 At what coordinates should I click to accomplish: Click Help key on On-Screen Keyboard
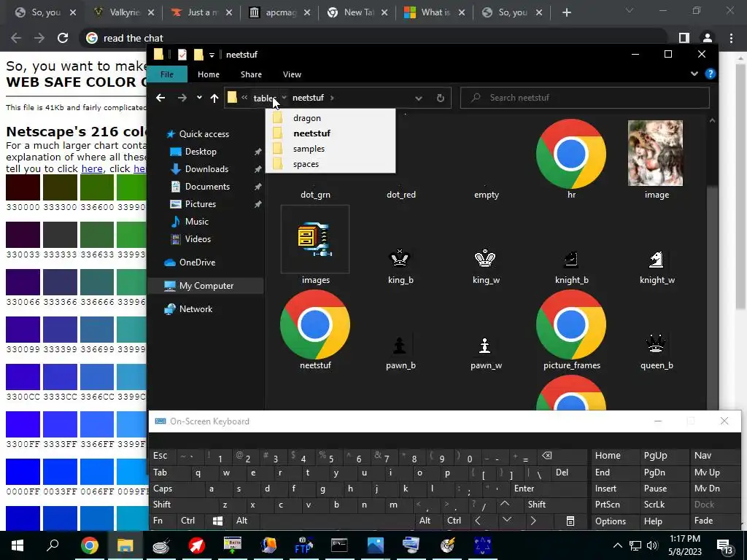pos(653,521)
